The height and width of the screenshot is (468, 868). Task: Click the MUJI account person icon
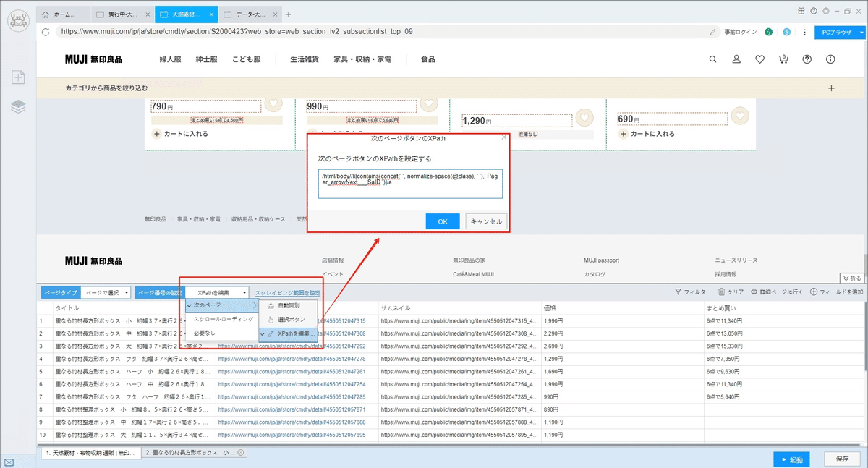tap(736, 59)
